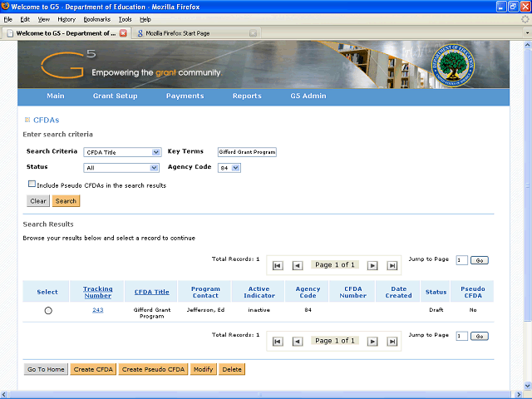
Task: Click the Clear button
Action: pyautogui.click(x=38, y=201)
